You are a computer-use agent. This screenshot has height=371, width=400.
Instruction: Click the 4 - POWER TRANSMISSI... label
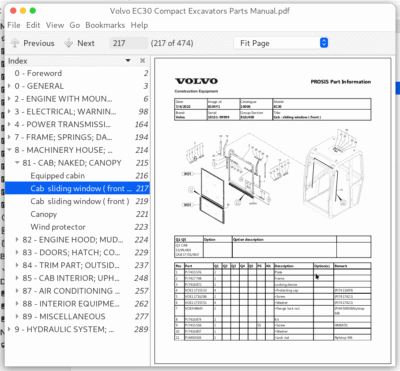(62, 124)
